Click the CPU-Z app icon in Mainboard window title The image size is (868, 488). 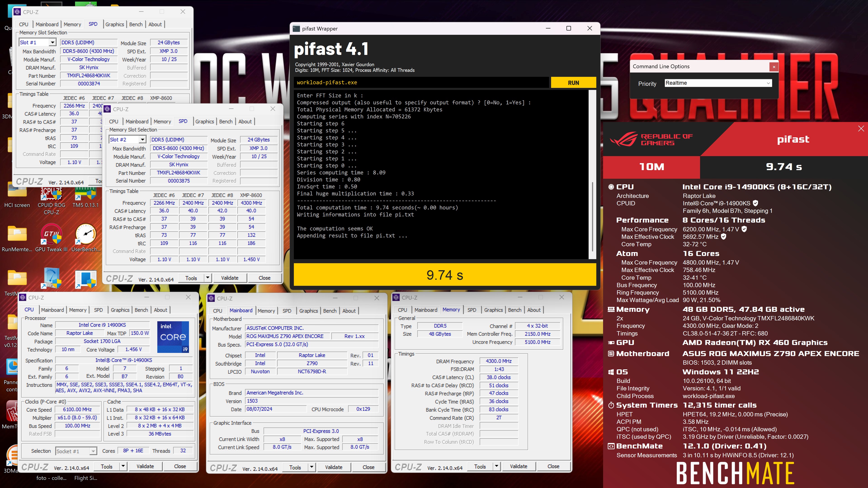[211, 298]
